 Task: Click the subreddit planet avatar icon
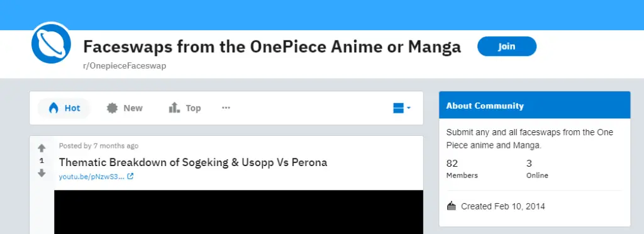pyautogui.click(x=52, y=43)
